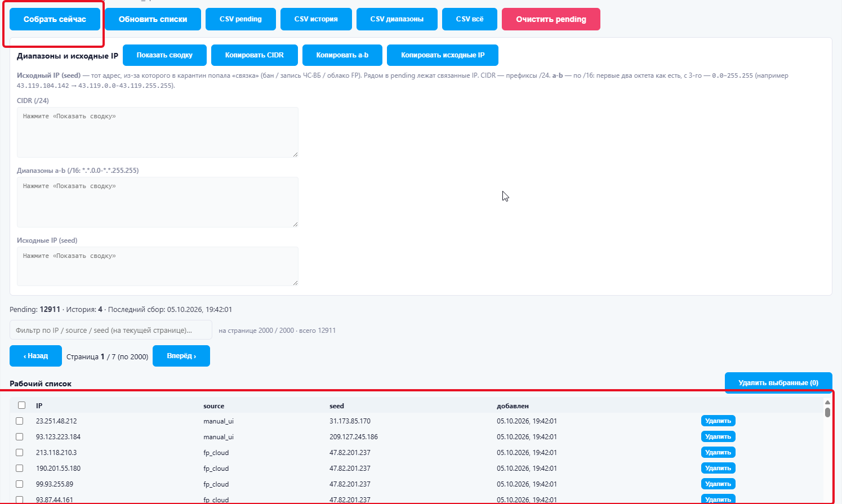Toggle the select-all checkbox in table header
842x504 pixels.
(x=22, y=405)
